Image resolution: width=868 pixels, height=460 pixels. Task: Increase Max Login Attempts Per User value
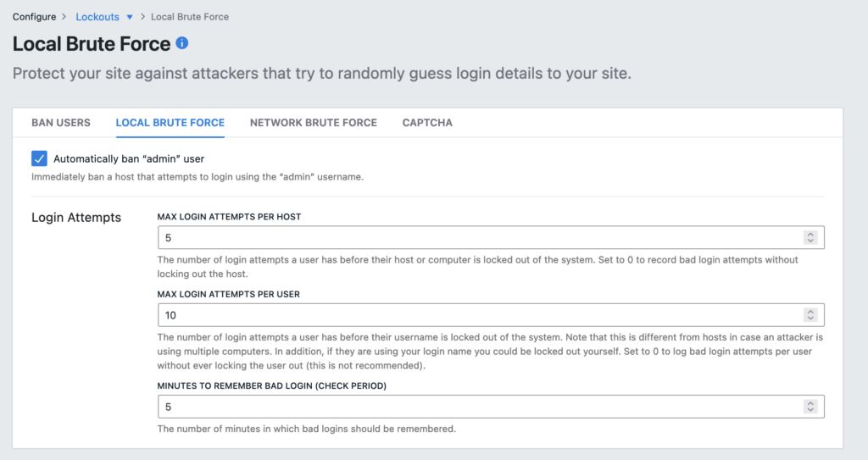810,312
